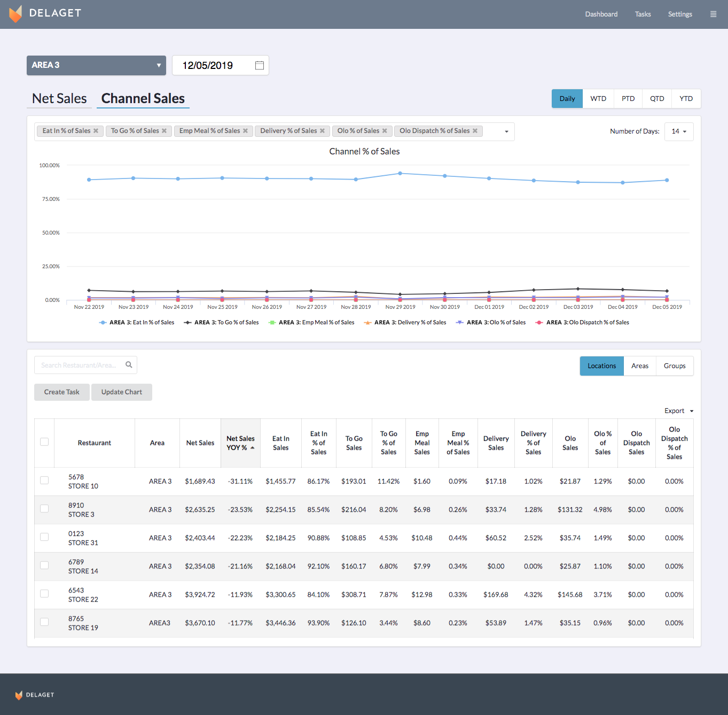This screenshot has width=728, height=715.
Task: Select the YTD period tab
Action: [x=686, y=99]
